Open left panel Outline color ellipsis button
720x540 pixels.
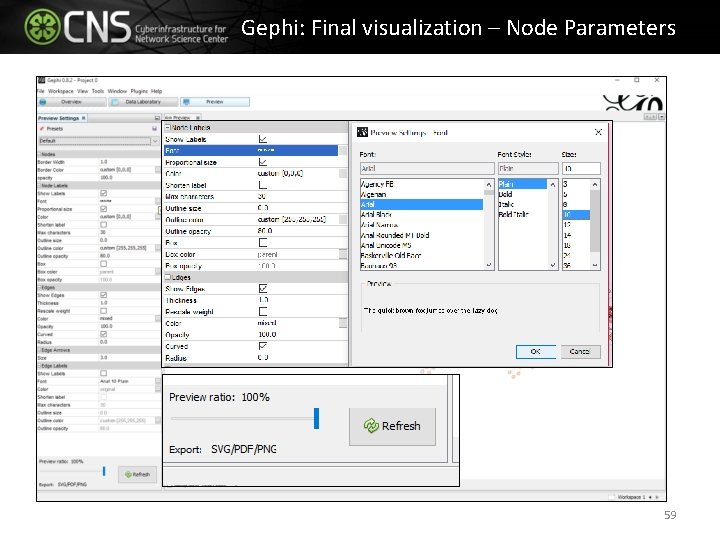[x=158, y=248]
